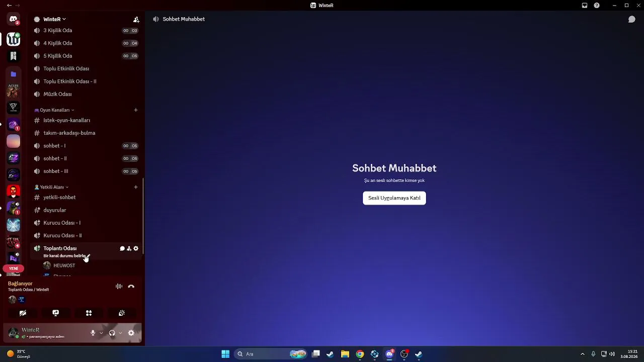644x362 pixels.
Task: Open Windows Start menu
Action: click(225, 354)
